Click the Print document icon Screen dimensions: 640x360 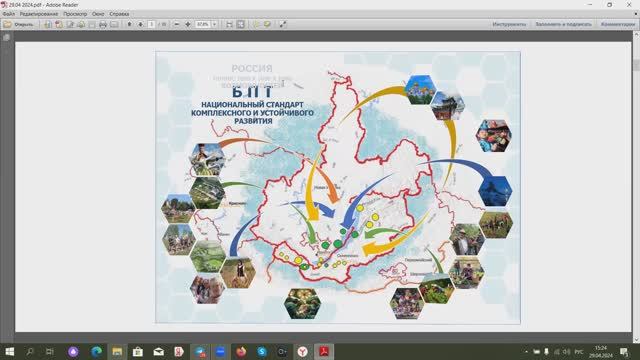pyautogui.click(x=103, y=24)
